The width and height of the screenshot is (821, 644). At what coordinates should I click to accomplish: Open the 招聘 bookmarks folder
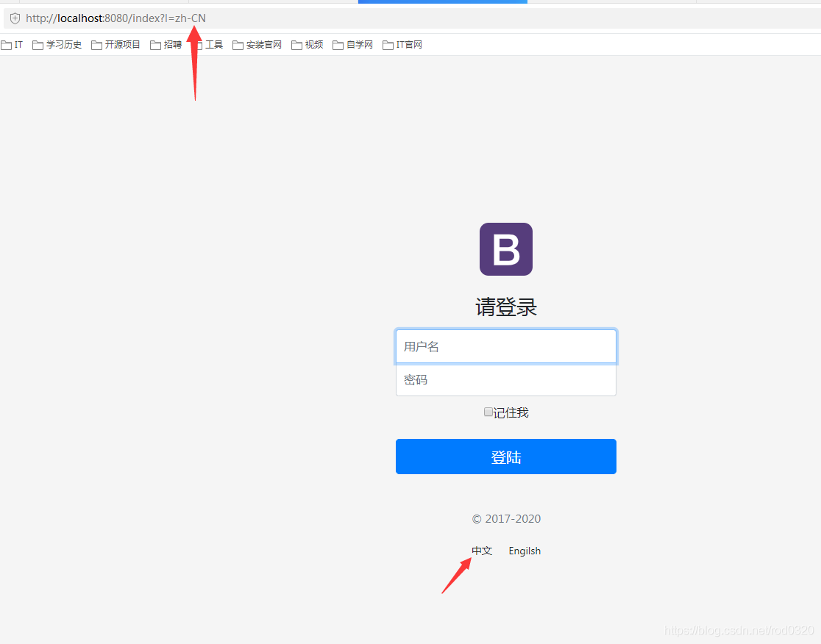coord(166,44)
